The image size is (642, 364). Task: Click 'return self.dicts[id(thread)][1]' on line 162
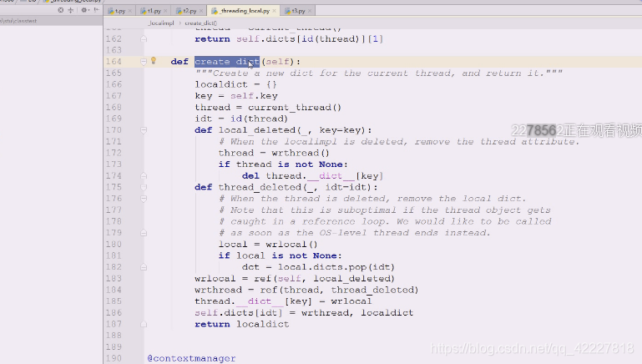pyautogui.click(x=289, y=39)
